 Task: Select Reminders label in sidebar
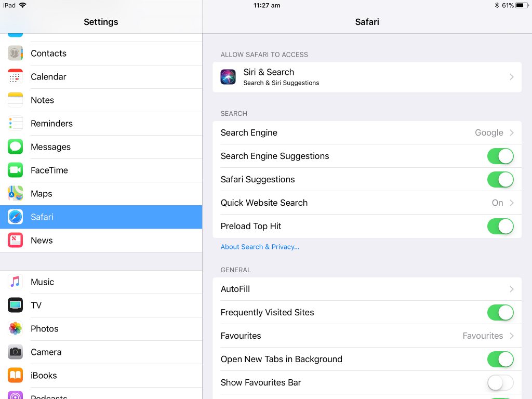click(x=51, y=124)
